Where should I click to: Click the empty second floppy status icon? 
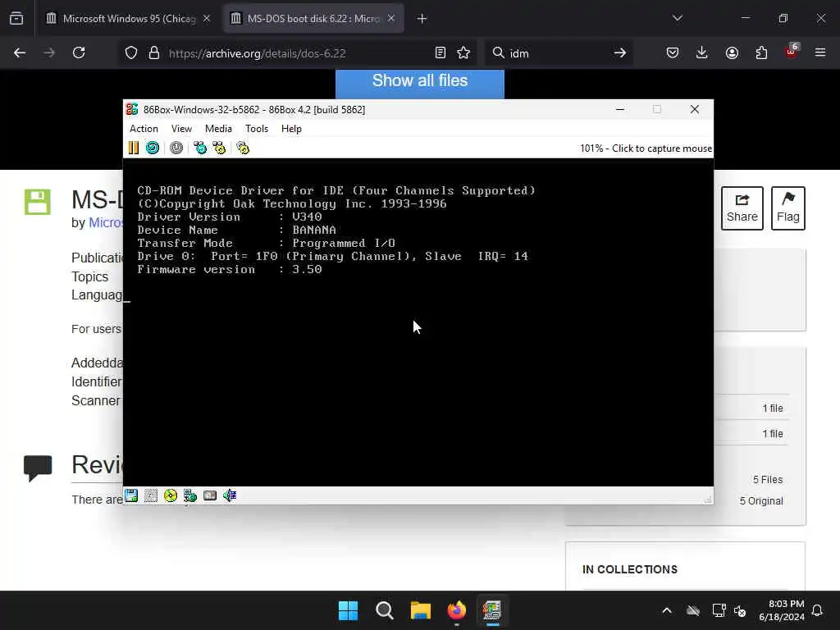tap(151, 495)
